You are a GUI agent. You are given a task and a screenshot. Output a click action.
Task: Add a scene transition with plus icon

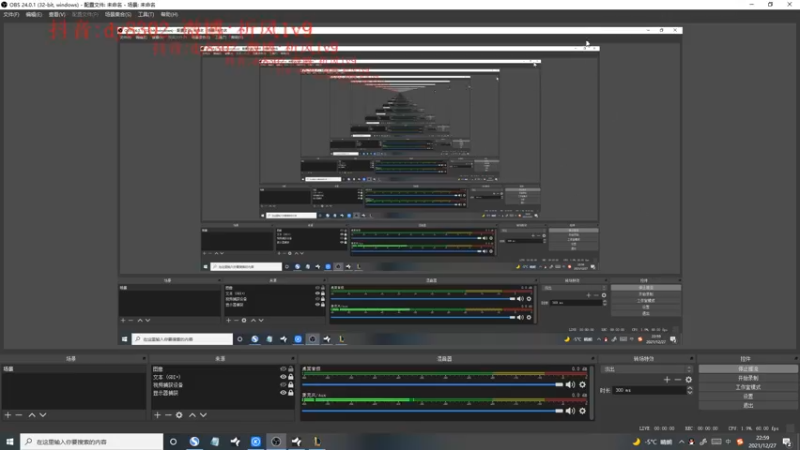(x=667, y=380)
